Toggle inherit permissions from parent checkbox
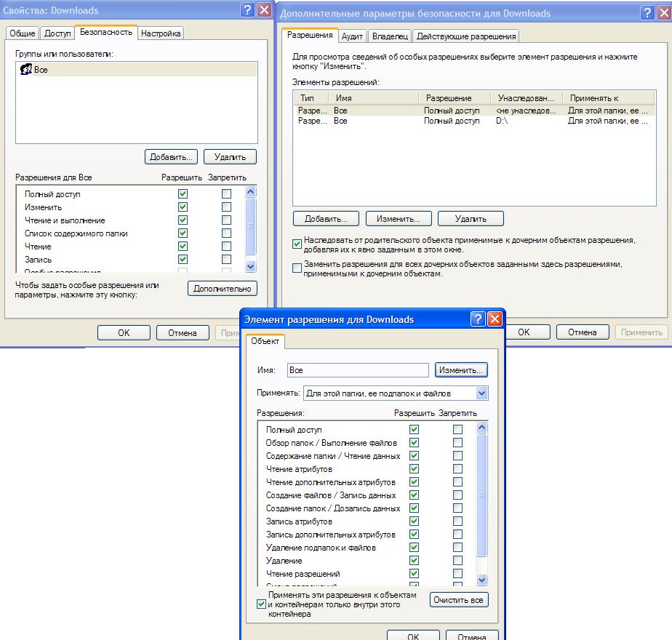672x640 pixels. coord(297,244)
